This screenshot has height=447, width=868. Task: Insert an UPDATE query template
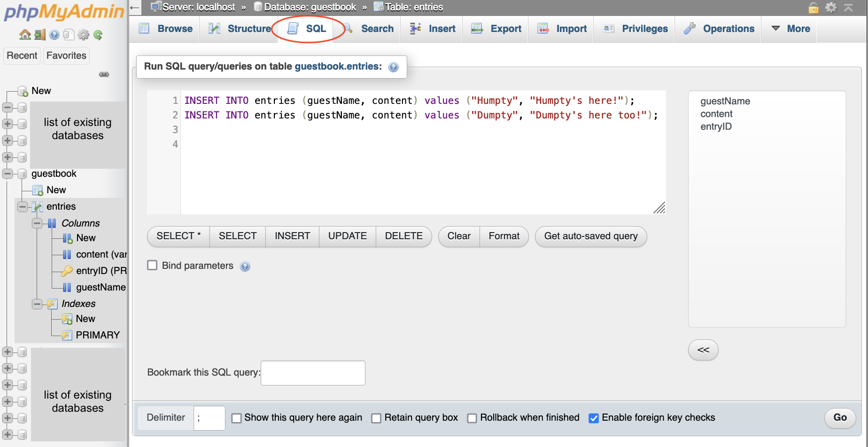tap(348, 236)
